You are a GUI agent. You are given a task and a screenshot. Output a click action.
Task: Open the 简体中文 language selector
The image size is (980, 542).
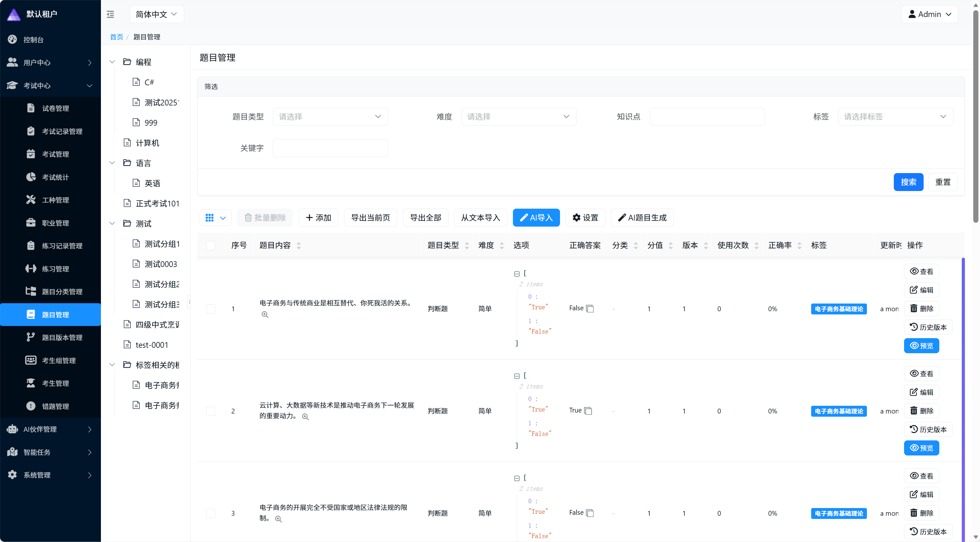tap(156, 14)
